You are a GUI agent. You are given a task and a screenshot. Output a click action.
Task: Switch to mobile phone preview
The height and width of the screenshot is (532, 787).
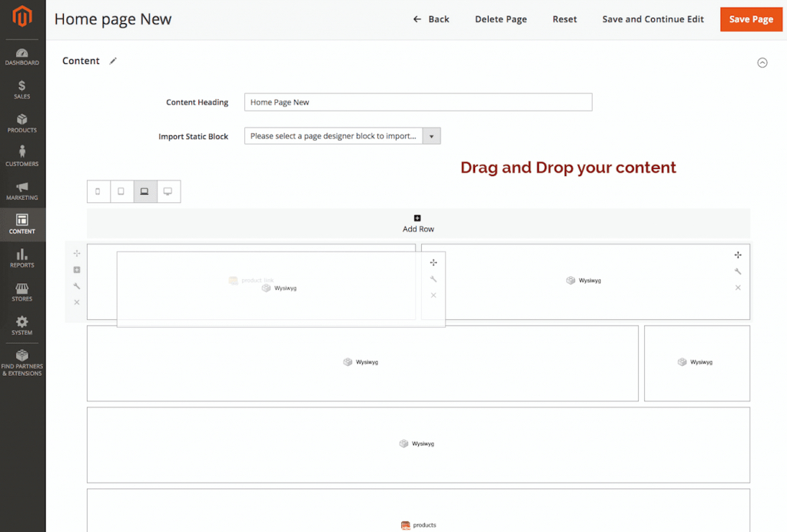tap(98, 191)
